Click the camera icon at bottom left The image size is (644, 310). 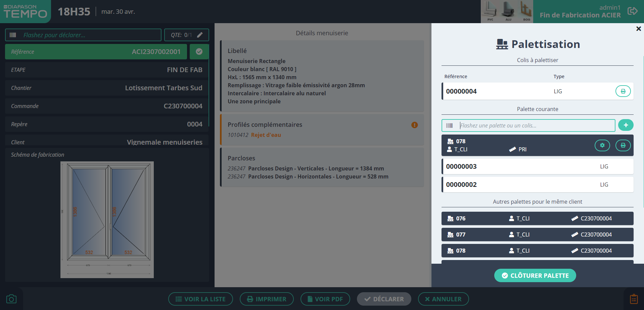[x=11, y=299]
